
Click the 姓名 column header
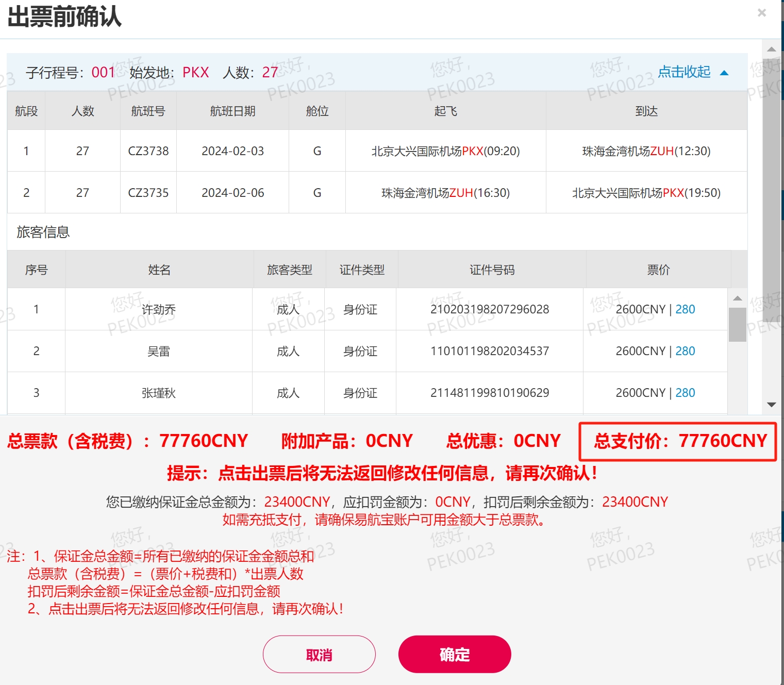click(159, 270)
